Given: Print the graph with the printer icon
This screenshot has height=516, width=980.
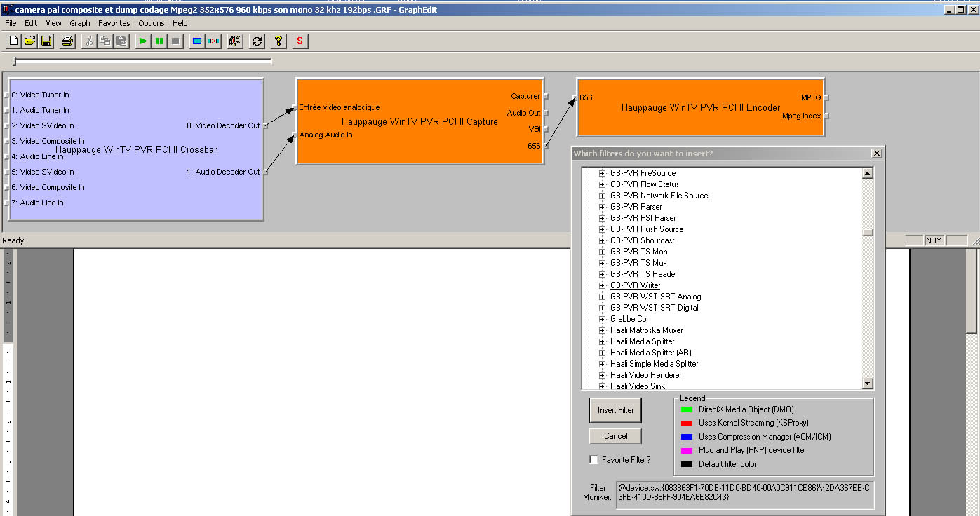Looking at the screenshot, I should [x=67, y=41].
